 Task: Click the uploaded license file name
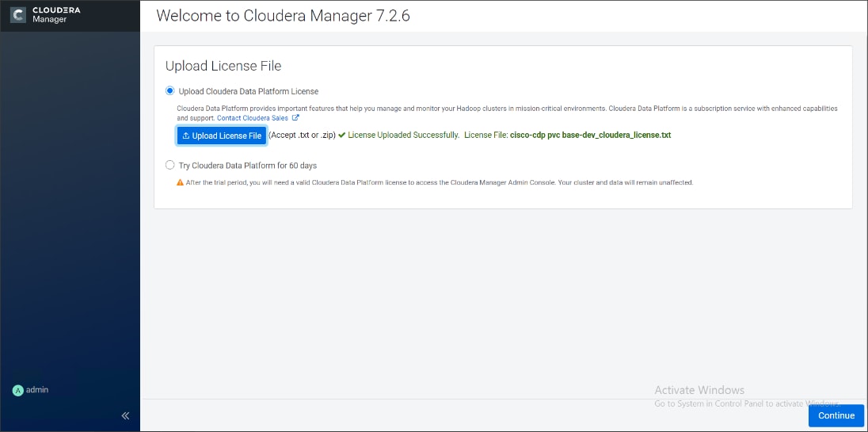tap(590, 136)
